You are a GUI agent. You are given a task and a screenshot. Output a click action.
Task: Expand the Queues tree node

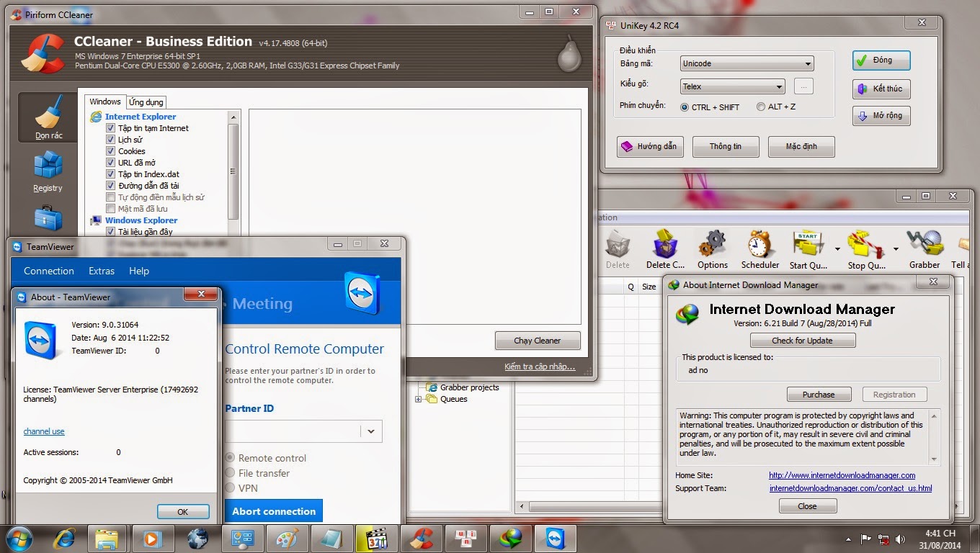click(x=419, y=399)
